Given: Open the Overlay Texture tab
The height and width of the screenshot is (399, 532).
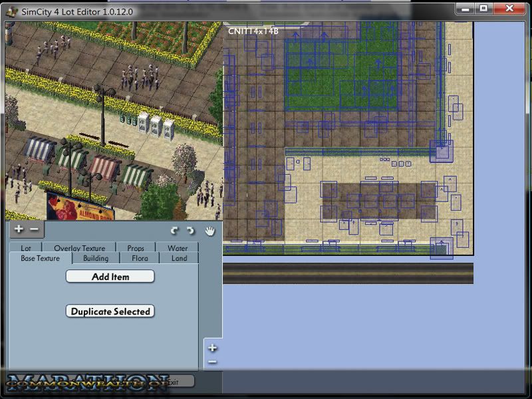Looking at the screenshot, I should 80,247.
